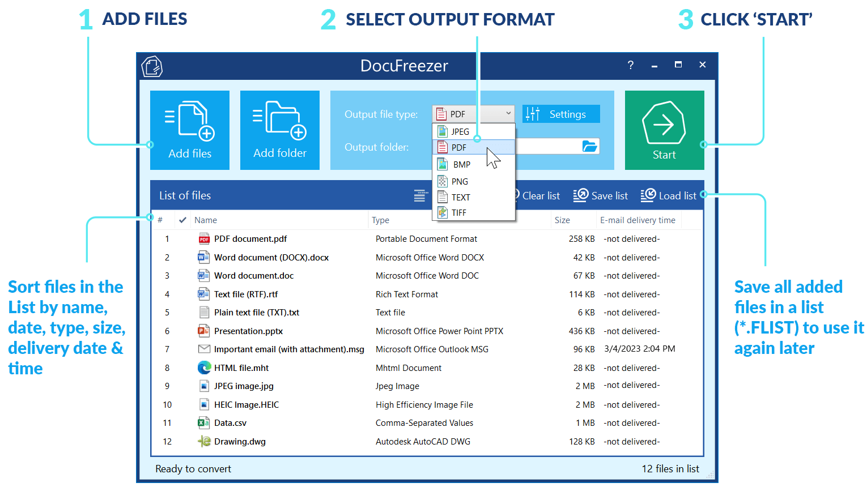867x504 pixels.
Task: Open help with the question mark icon
Action: pyautogui.click(x=630, y=65)
